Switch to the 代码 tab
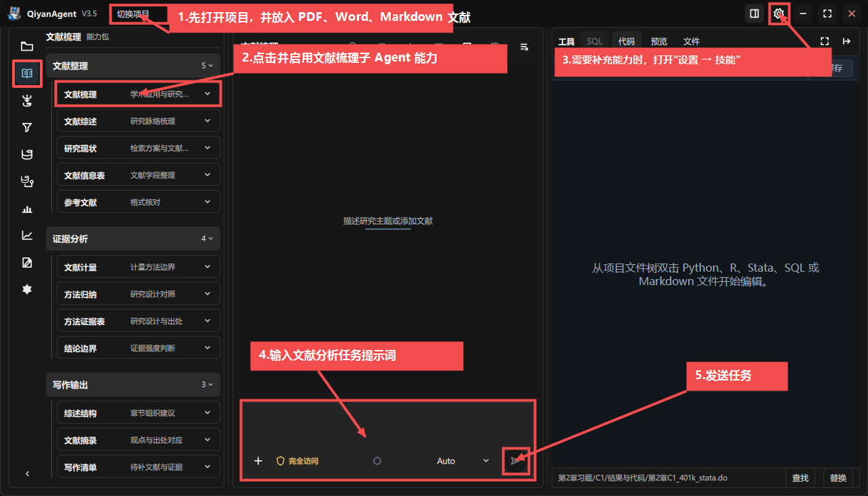The width and height of the screenshot is (868, 496). click(627, 41)
